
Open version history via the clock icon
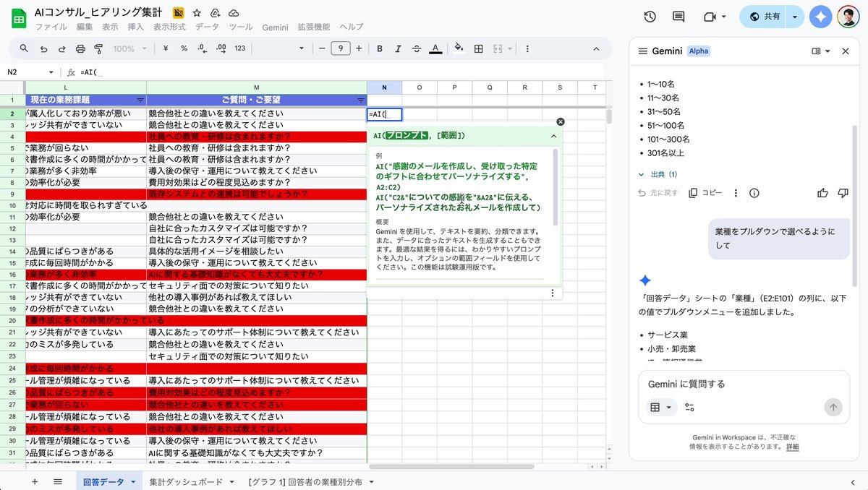[649, 16]
